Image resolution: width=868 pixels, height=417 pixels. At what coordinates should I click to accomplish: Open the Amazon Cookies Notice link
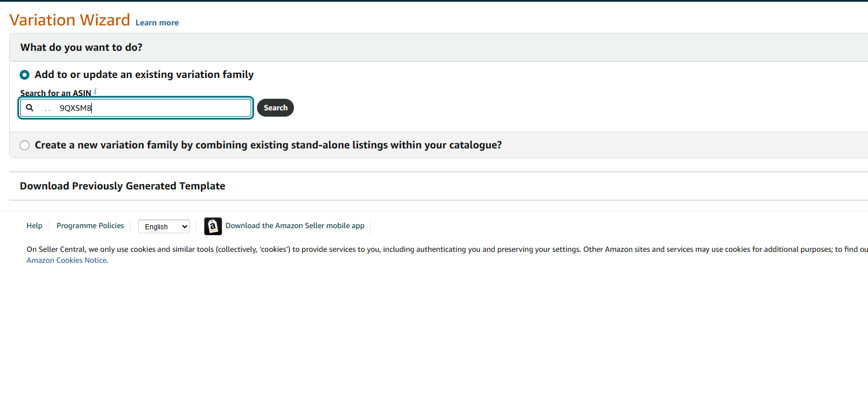click(x=66, y=260)
